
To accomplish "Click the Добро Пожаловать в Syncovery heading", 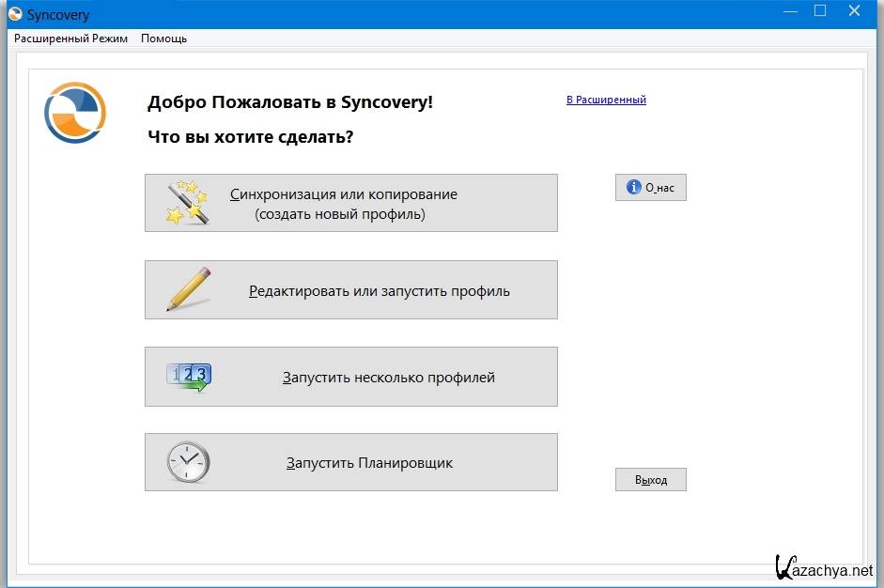I will [x=290, y=102].
